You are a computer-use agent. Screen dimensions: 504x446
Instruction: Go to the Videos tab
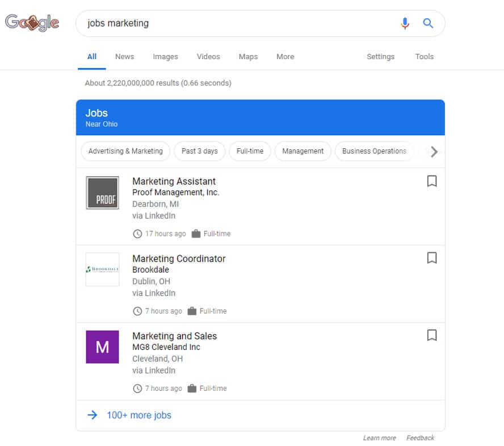[x=208, y=57]
